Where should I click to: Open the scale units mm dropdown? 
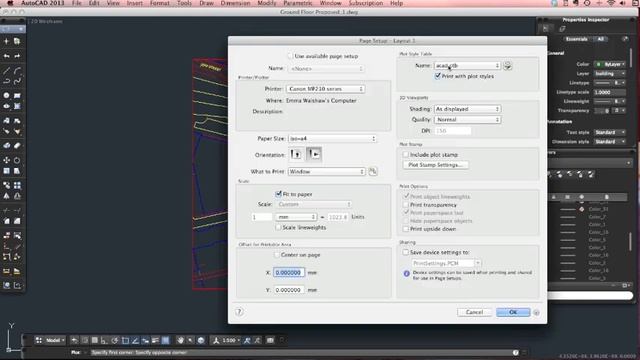[296, 217]
